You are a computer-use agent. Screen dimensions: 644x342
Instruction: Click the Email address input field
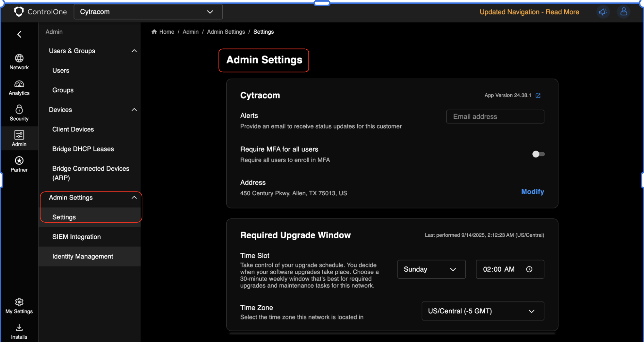pos(495,117)
